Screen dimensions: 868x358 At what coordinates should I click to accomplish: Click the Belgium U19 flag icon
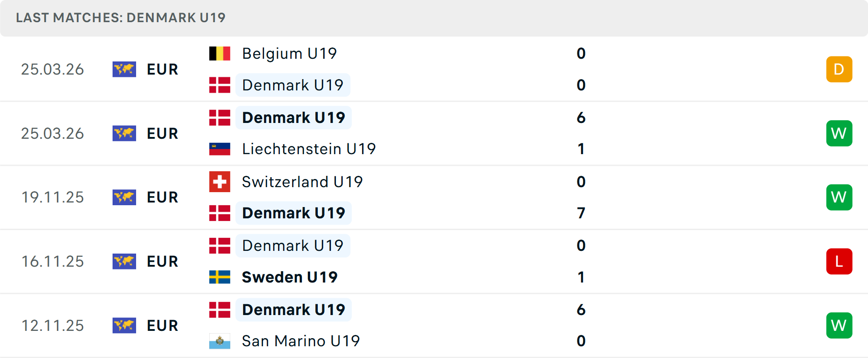220,53
